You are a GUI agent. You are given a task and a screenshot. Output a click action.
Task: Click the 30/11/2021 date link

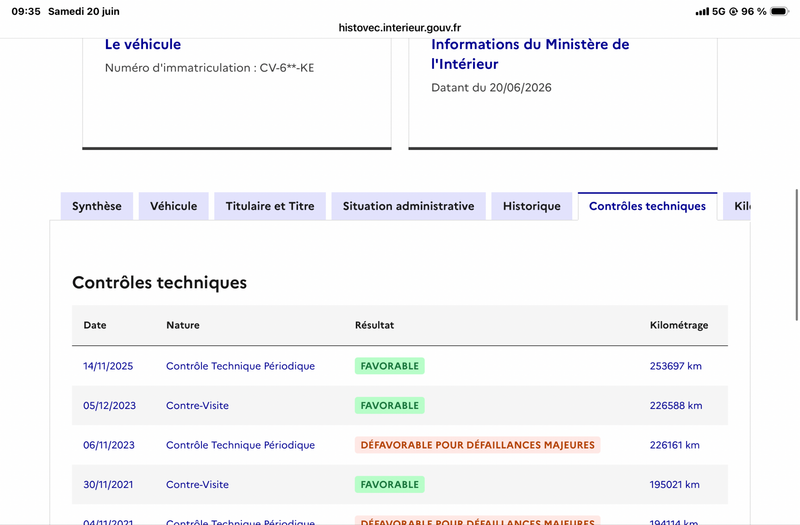tap(108, 485)
